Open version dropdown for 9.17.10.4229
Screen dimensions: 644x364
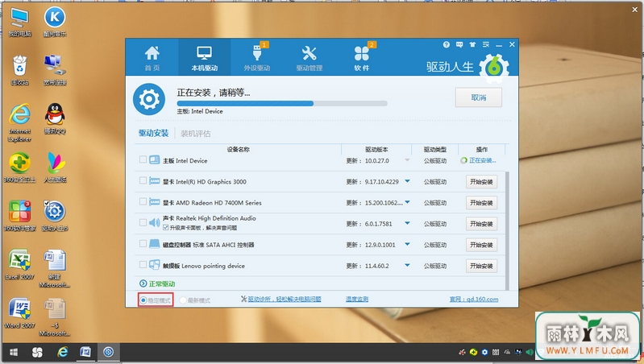coord(407,181)
